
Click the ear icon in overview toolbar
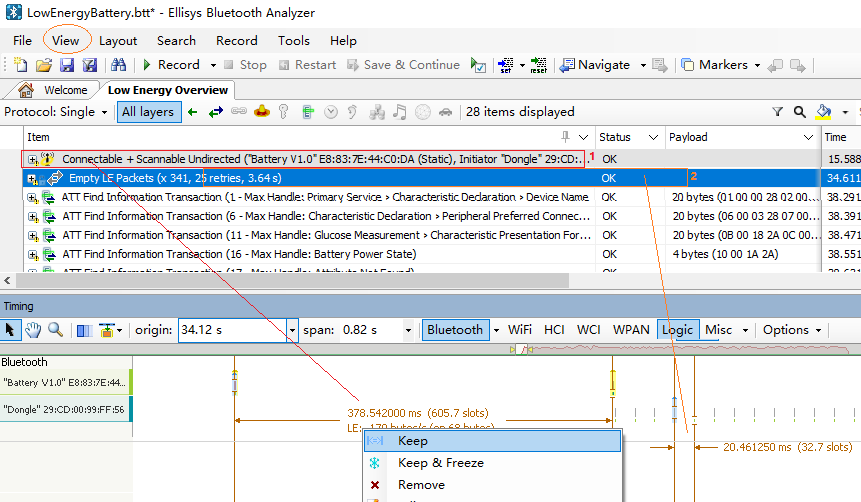pos(353,112)
